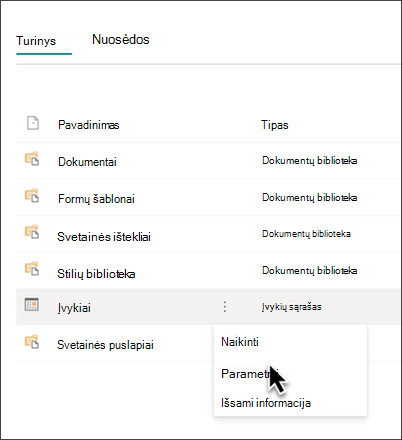Viewport: 402px width, 440px height.
Task: Click the document library icon beside Dokumentai
Action: (32, 159)
